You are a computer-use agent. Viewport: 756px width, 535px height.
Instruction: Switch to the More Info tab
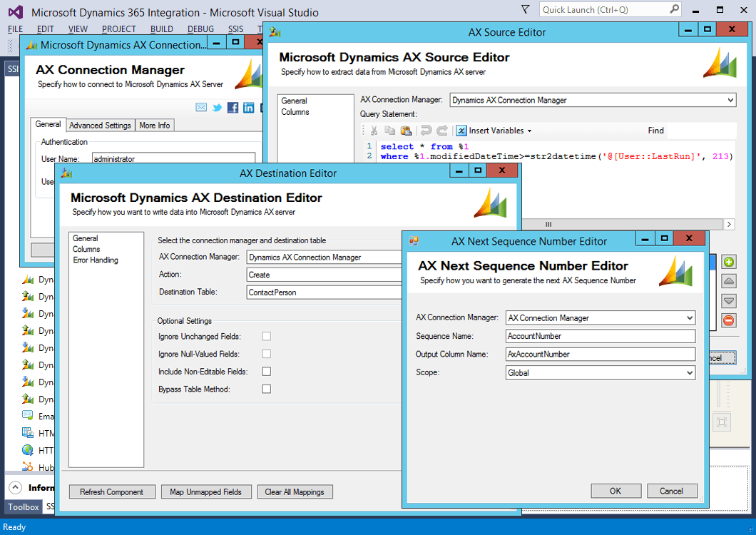click(154, 126)
